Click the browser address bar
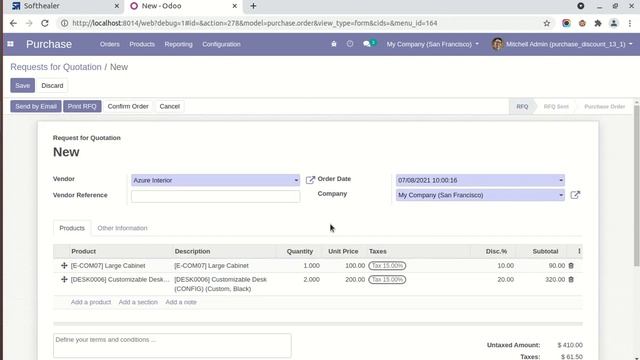This screenshot has height=360, width=640. (x=302, y=23)
